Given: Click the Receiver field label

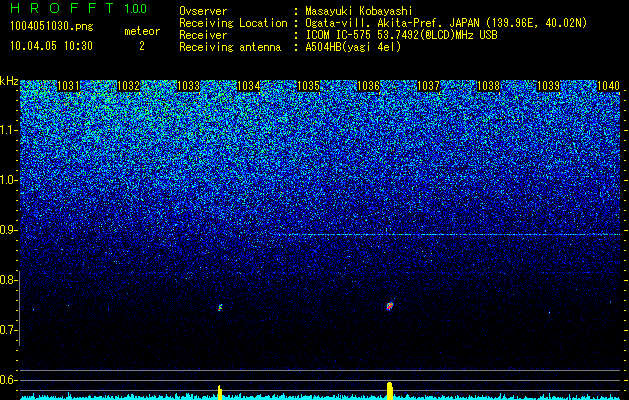Looking at the screenshot, I should pos(203,35).
